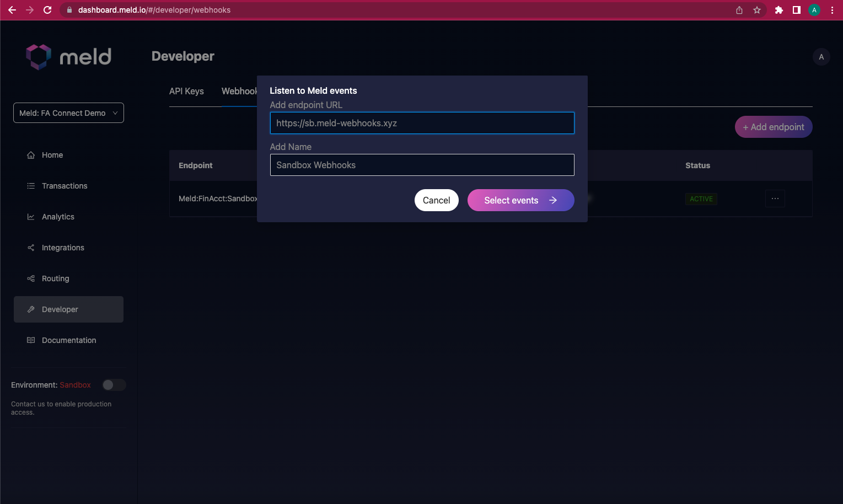The height and width of the screenshot is (504, 843).
Task: Go to Routing in sidebar
Action: 68,278
